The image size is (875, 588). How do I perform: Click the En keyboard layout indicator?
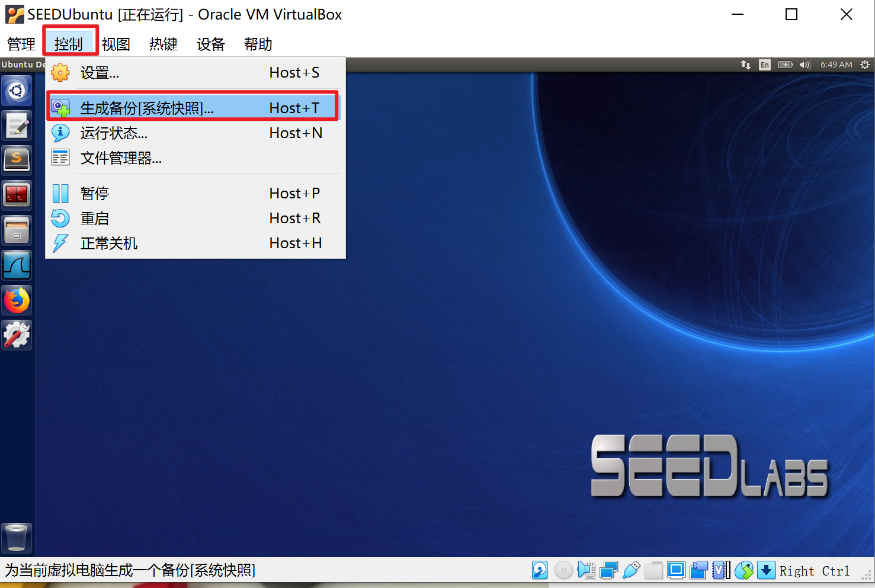(x=765, y=65)
